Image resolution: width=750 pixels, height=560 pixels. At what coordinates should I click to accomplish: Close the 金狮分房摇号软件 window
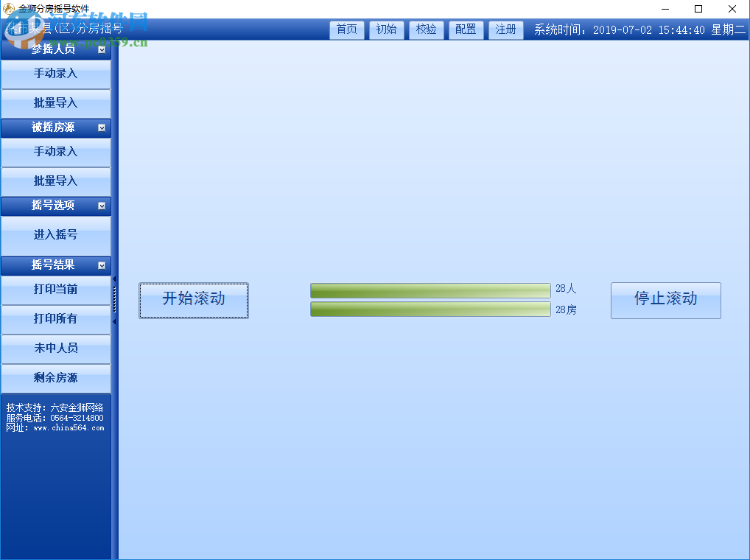click(732, 9)
